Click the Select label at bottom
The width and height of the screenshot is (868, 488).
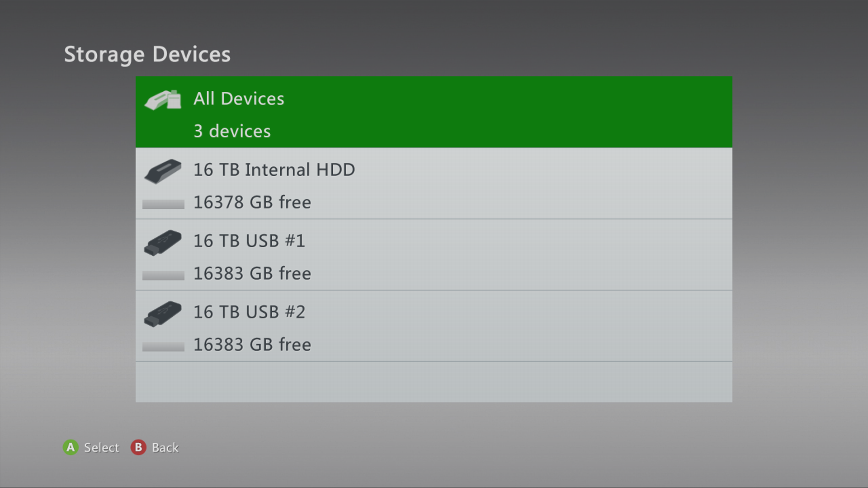click(102, 447)
